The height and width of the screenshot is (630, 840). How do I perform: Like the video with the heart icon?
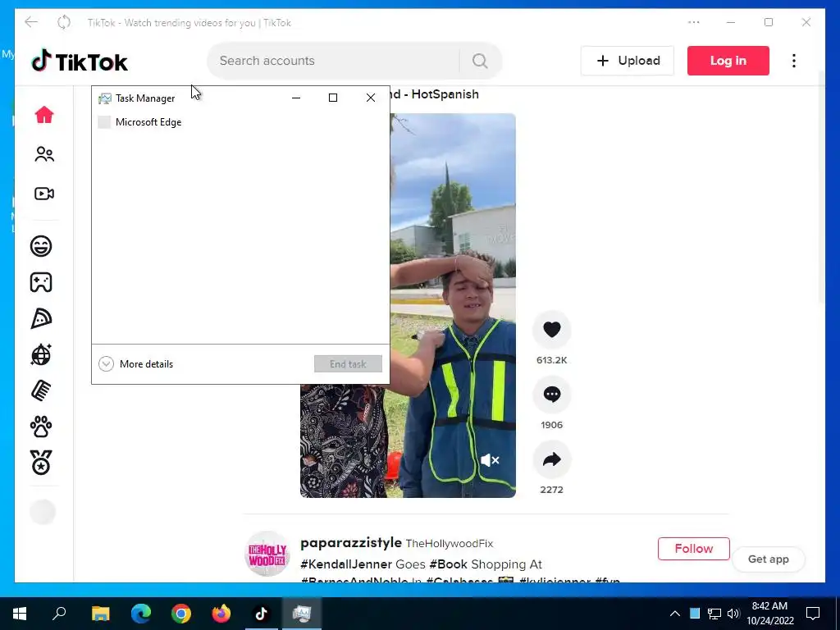pos(552,329)
